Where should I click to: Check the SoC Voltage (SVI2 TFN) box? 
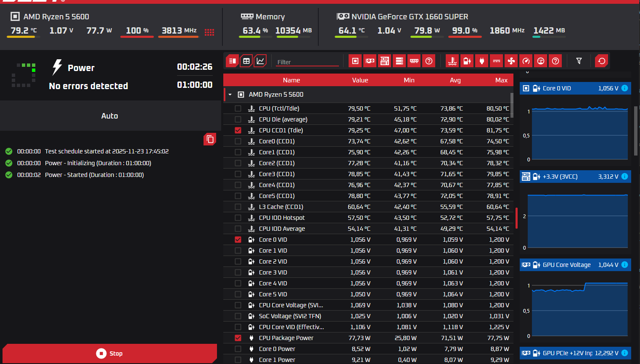click(238, 316)
